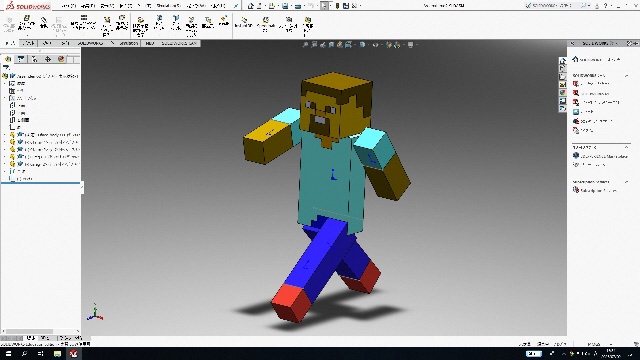Open the DisplayManager color sphere tab

(x=61, y=59)
